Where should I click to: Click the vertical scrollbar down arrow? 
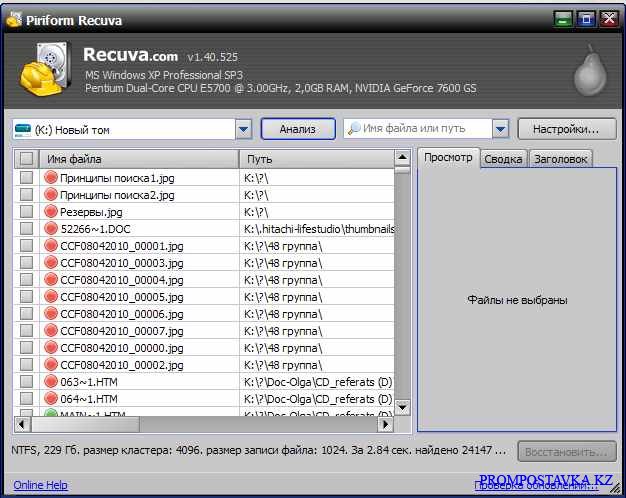tap(402, 408)
